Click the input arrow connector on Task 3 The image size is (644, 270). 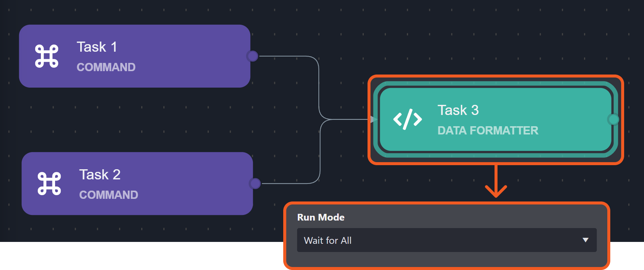tap(374, 119)
